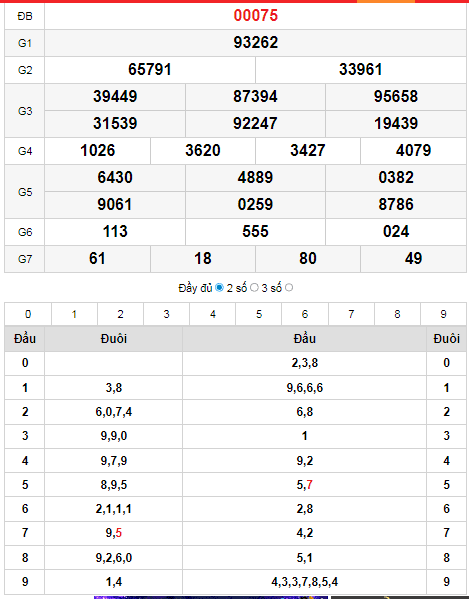Screen dimensions: 469x599
Task: Click digit 5 in the number filter row
Action: (x=259, y=314)
